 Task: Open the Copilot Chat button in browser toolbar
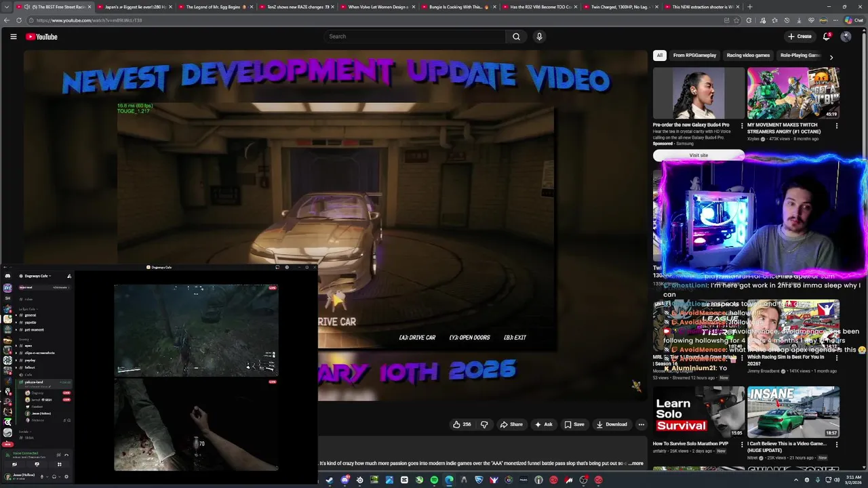[x=853, y=20]
